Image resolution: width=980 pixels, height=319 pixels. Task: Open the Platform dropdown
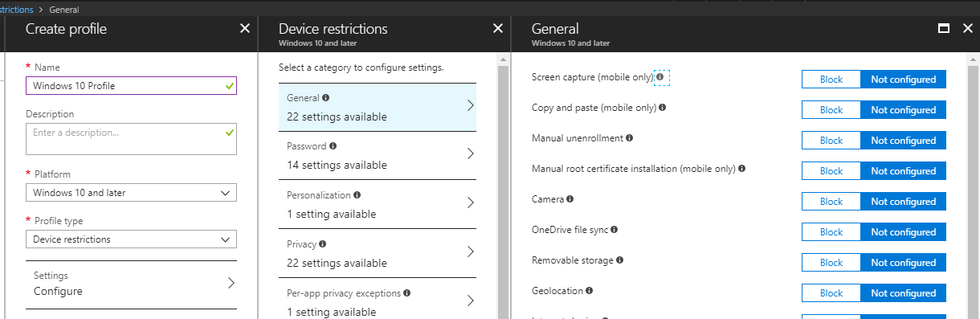pos(131,193)
